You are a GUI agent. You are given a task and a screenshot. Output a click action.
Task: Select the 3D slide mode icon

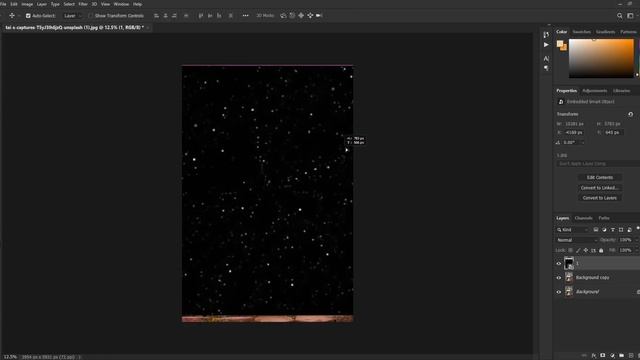pos(310,16)
